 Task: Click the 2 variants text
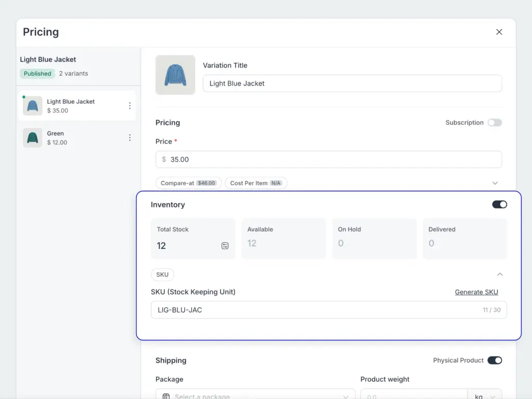pos(73,74)
